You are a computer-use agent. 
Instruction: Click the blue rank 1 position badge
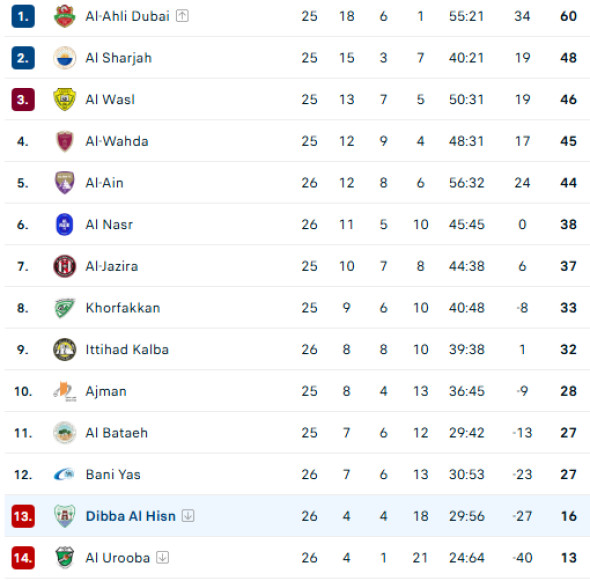[x=23, y=16]
